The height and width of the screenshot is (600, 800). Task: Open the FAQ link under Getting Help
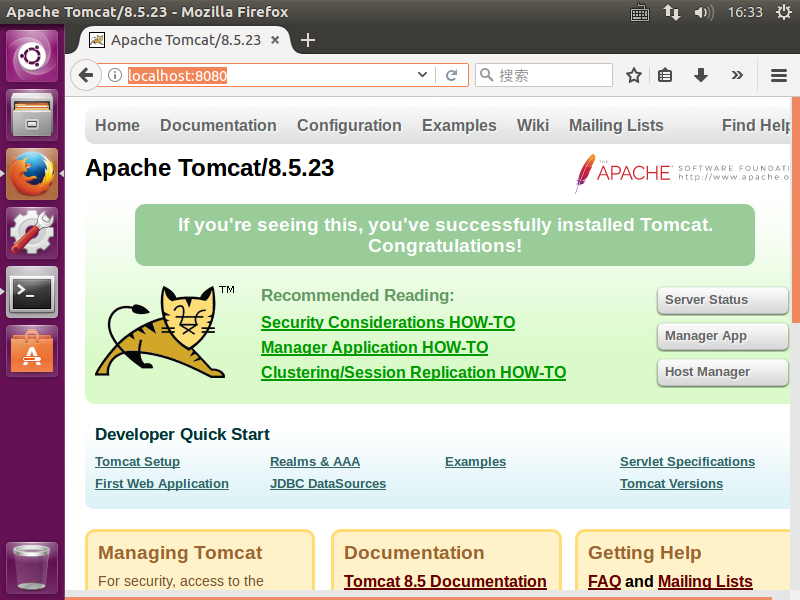click(604, 581)
